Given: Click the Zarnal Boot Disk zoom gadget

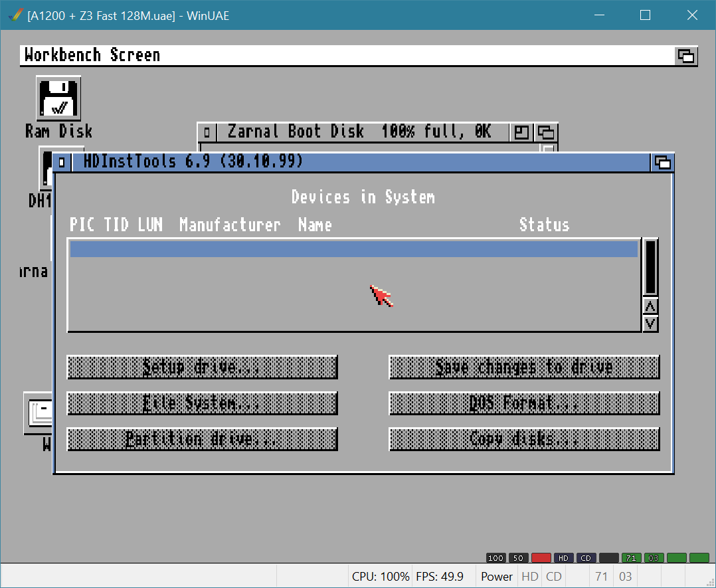Looking at the screenshot, I should (x=521, y=132).
